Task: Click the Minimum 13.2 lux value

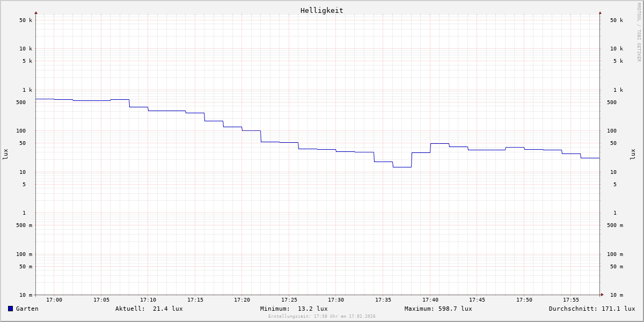Action: coord(312,309)
